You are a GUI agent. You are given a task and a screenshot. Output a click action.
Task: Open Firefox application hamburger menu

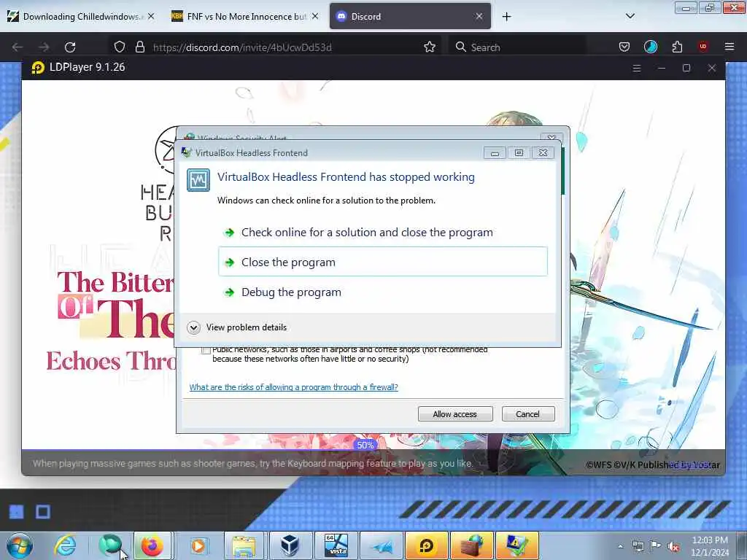click(729, 47)
